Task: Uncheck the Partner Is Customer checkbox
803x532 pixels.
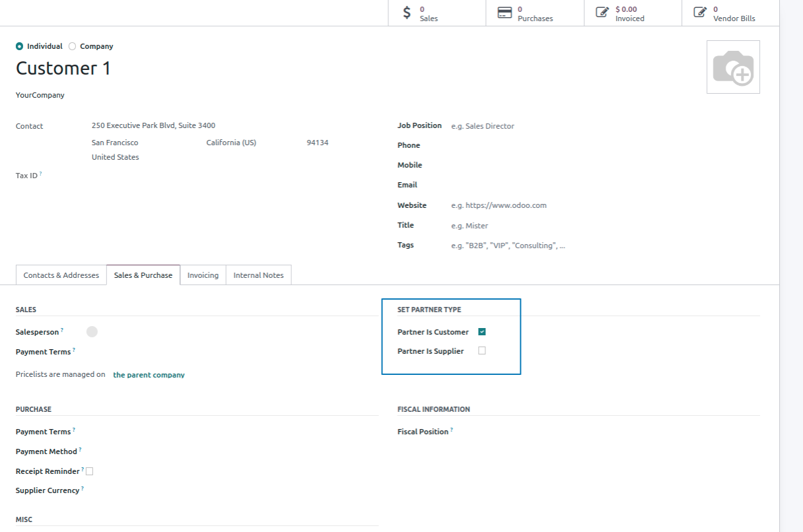Action: 482,332
